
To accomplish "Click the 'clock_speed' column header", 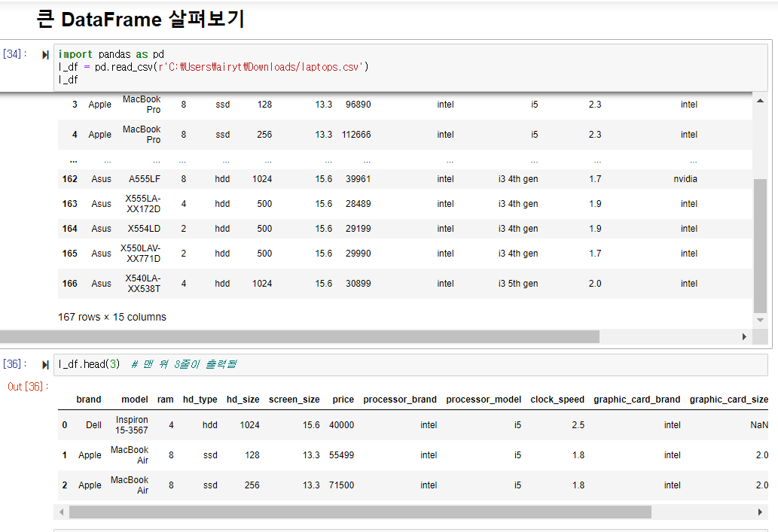I will click(557, 400).
